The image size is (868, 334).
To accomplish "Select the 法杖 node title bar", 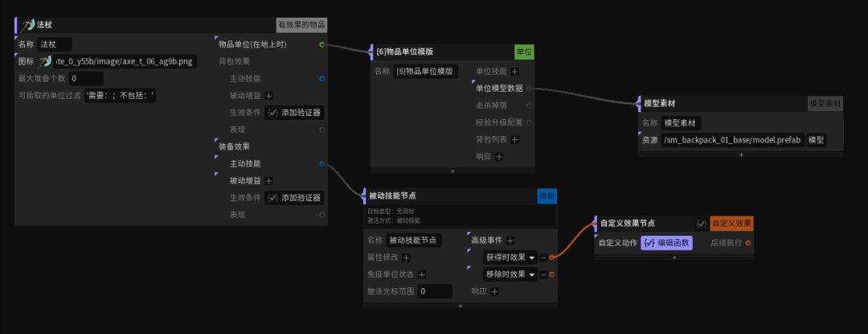I will [171, 25].
